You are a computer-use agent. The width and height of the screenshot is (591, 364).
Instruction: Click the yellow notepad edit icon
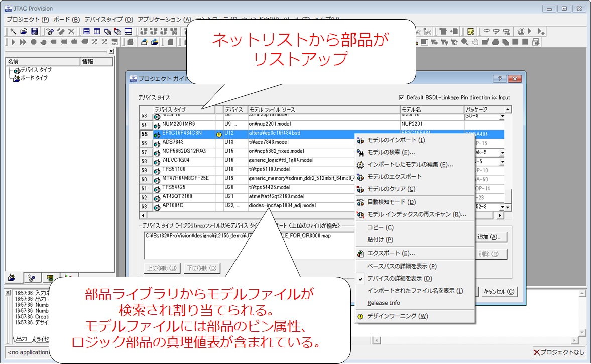pyautogui.click(x=470, y=31)
